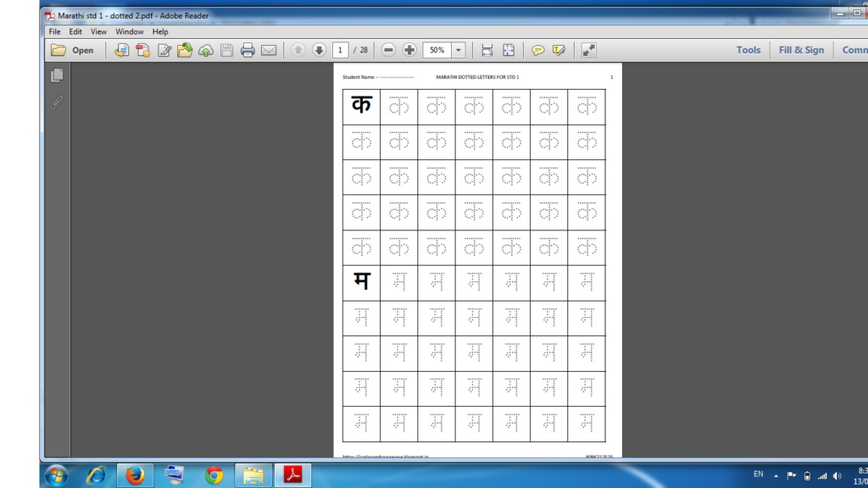
Task: Select the sticky note comment tool
Action: point(540,50)
